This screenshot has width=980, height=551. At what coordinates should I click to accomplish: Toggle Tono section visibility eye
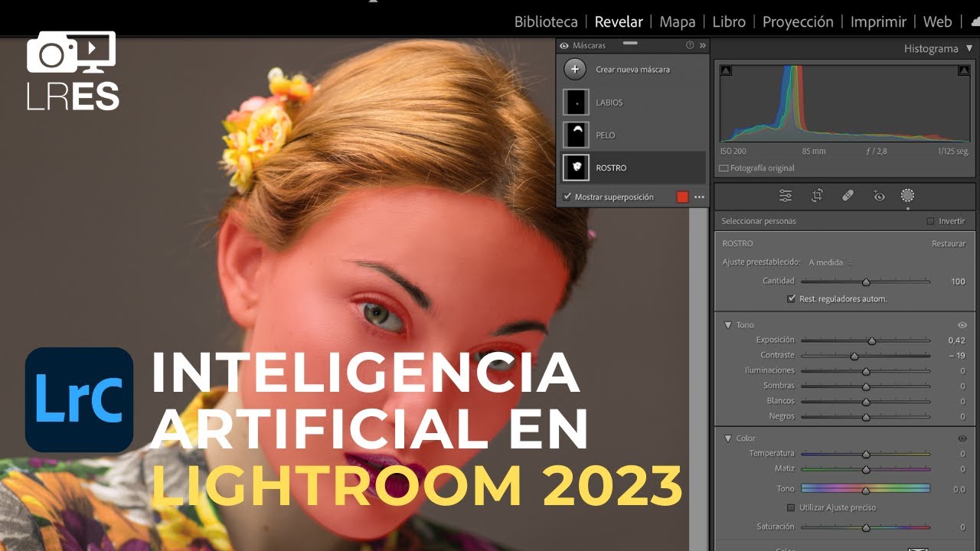click(962, 325)
